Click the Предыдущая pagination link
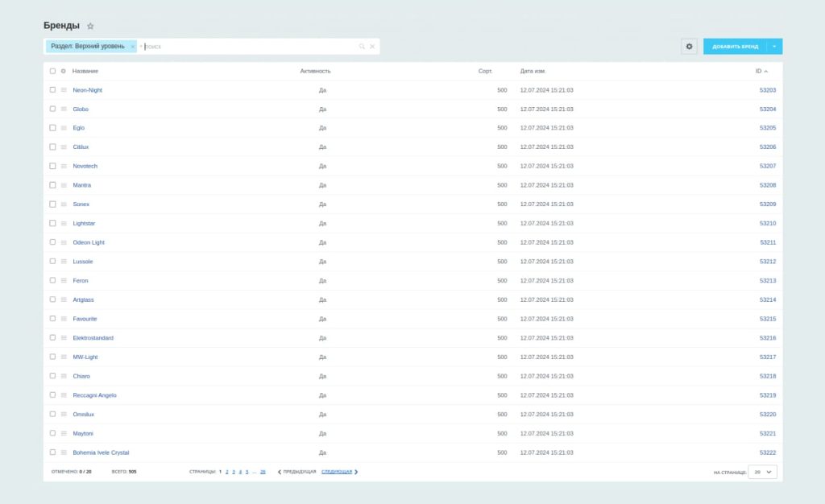The height and width of the screenshot is (504, 825). (296, 472)
